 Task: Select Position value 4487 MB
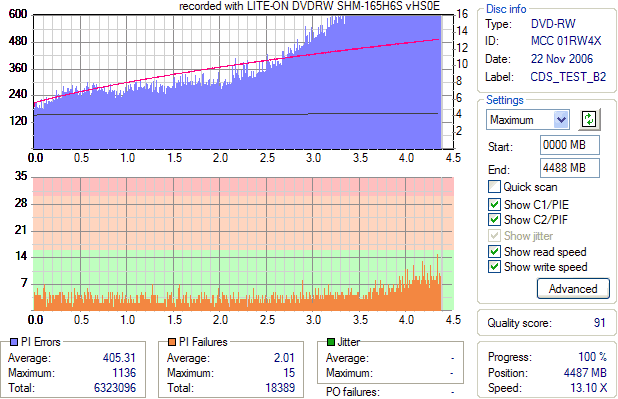point(585,373)
